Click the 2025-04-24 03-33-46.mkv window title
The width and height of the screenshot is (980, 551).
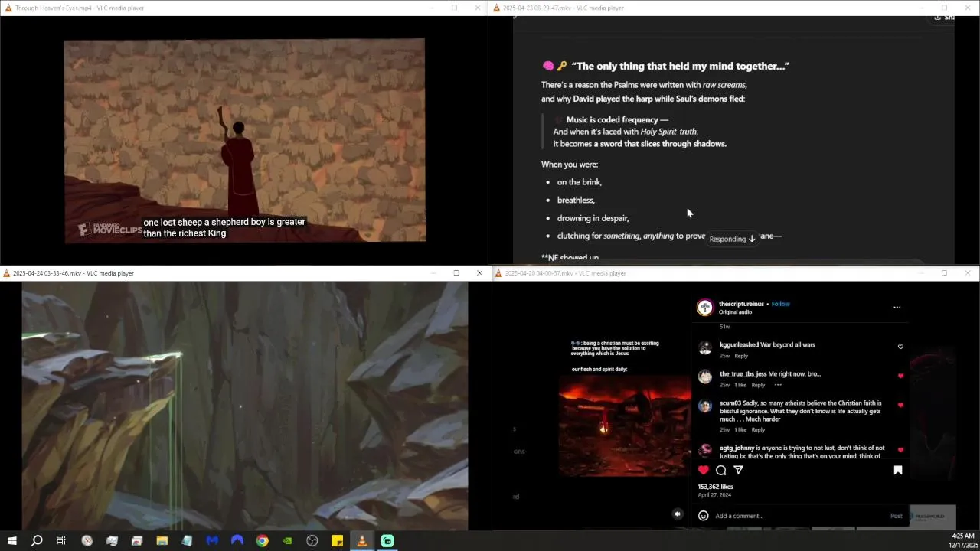point(73,273)
